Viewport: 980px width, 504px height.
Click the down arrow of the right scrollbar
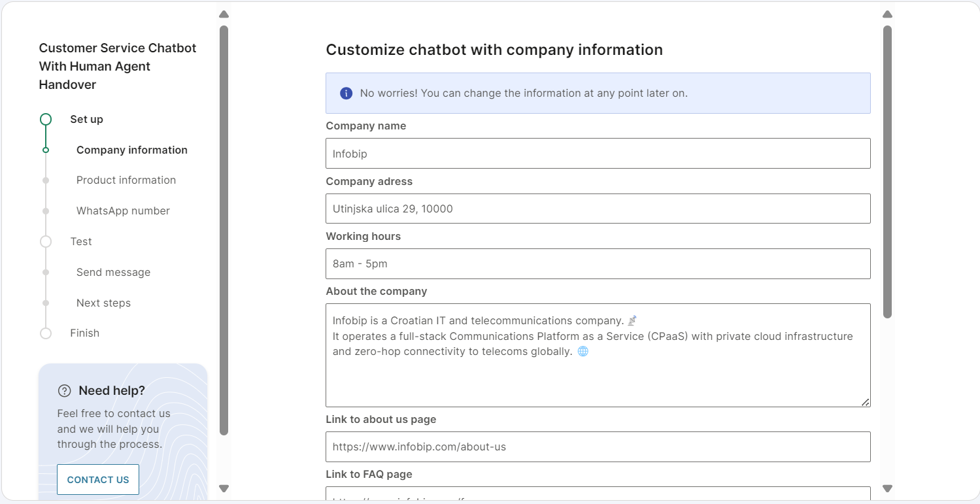(887, 488)
